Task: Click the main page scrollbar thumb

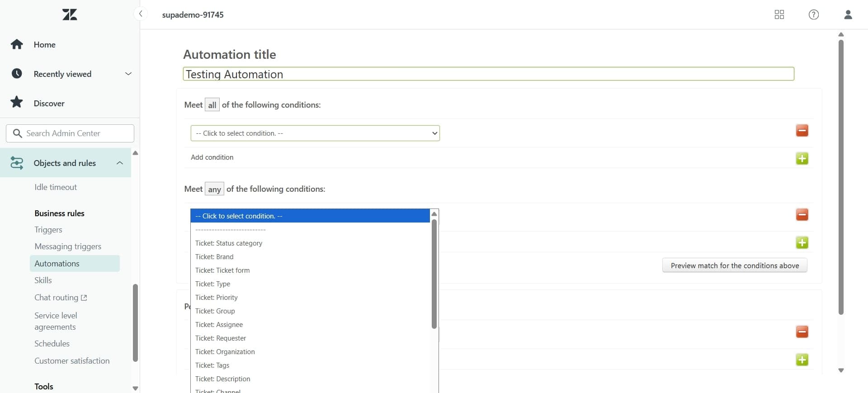Action: [x=841, y=176]
